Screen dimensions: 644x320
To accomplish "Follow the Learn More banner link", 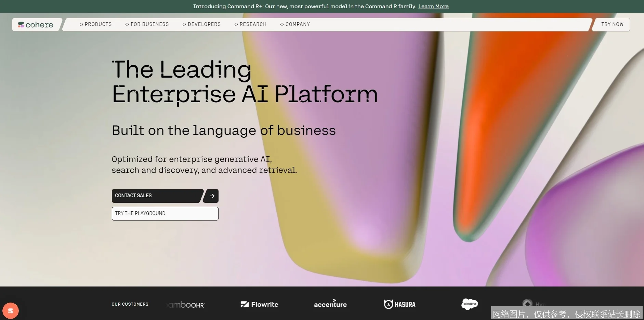I will tap(433, 6).
